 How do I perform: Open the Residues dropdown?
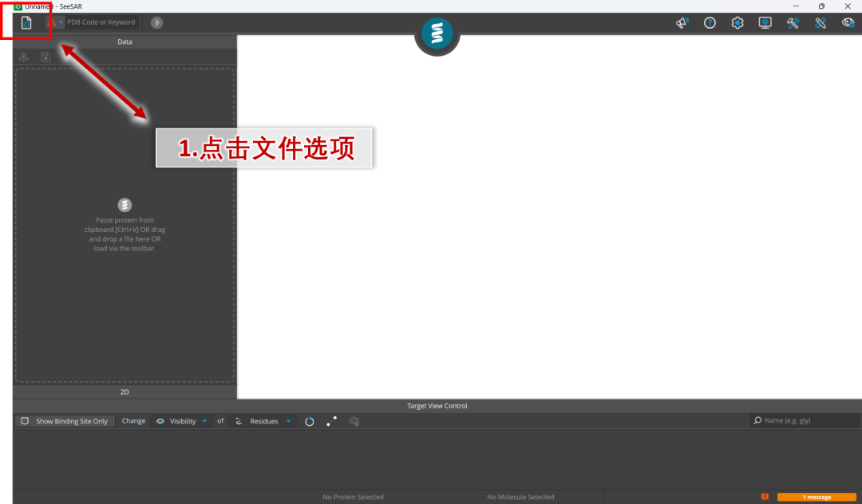(x=263, y=421)
